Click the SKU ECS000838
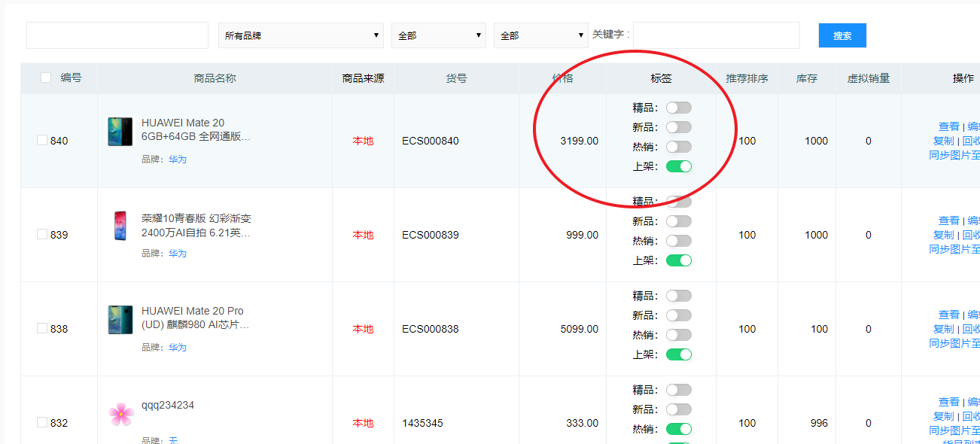The height and width of the screenshot is (444, 980). pyautogui.click(x=431, y=329)
